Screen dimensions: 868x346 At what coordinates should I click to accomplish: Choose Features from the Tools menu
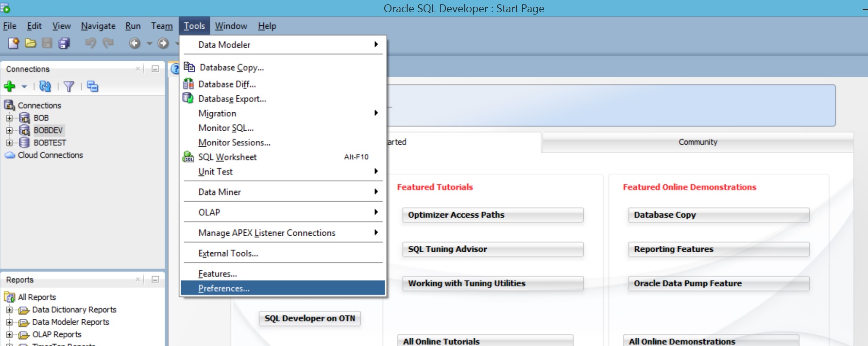coord(283,274)
